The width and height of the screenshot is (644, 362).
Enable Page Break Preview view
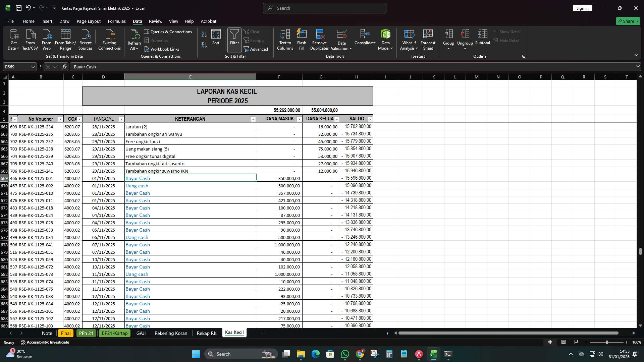coord(577,342)
